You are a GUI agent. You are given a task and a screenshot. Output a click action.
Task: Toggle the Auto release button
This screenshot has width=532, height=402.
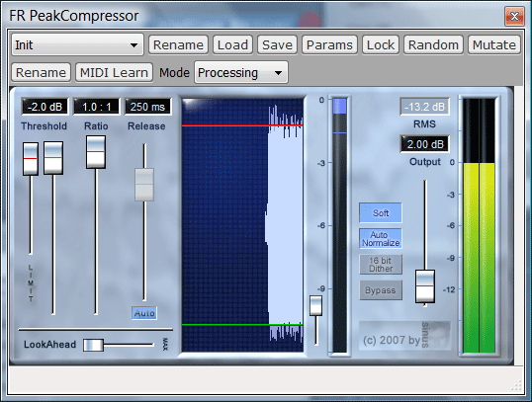(x=144, y=313)
